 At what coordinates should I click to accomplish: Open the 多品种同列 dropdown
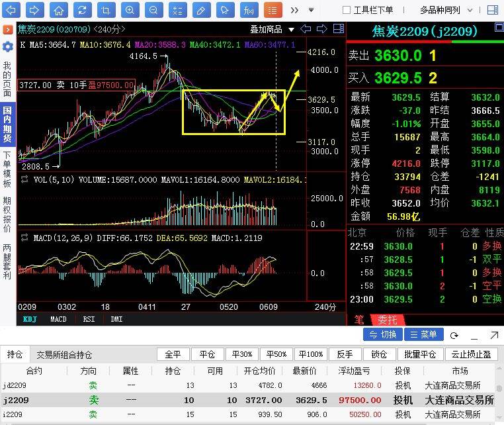coord(448,10)
